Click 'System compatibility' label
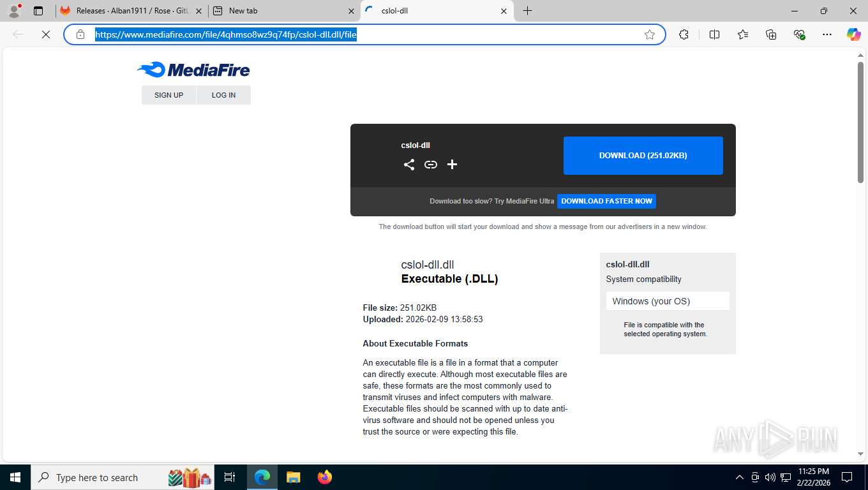The height and width of the screenshot is (490, 868). pos(643,279)
